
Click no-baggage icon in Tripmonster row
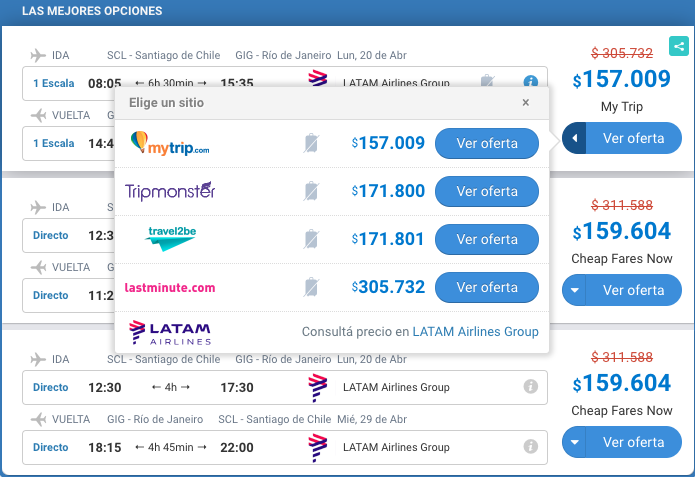coord(311,191)
